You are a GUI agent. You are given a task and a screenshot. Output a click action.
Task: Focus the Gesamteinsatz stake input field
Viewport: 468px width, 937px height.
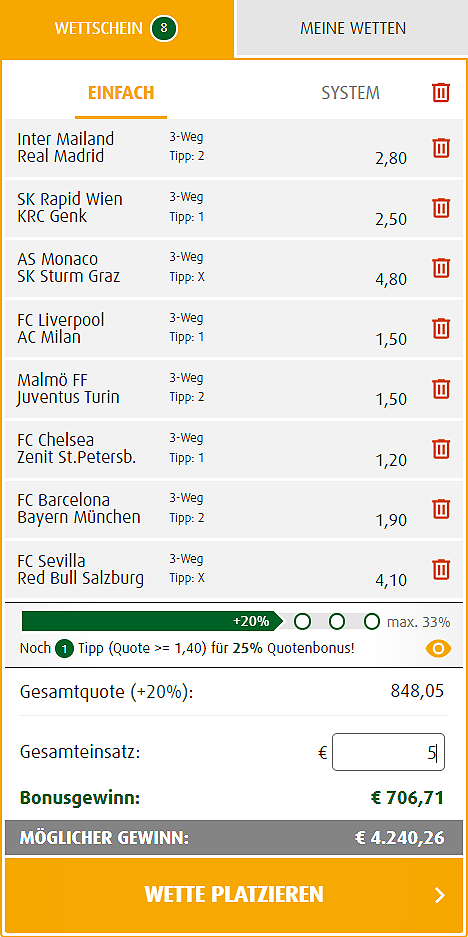click(x=389, y=752)
